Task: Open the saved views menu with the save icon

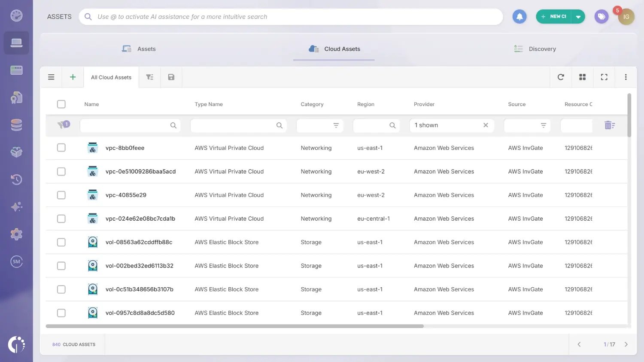Action: (171, 77)
